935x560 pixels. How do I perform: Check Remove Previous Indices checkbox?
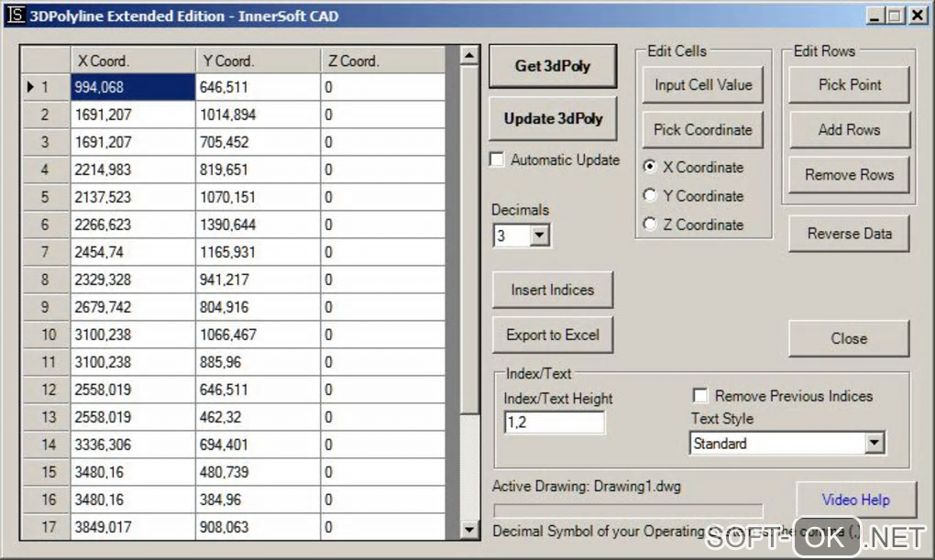[x=700, y=396]
